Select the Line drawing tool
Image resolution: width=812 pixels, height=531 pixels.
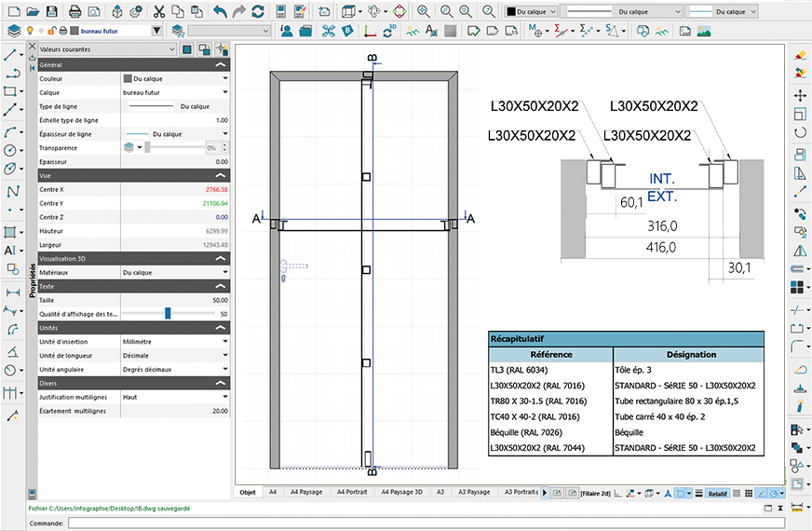tap(12, 55)
